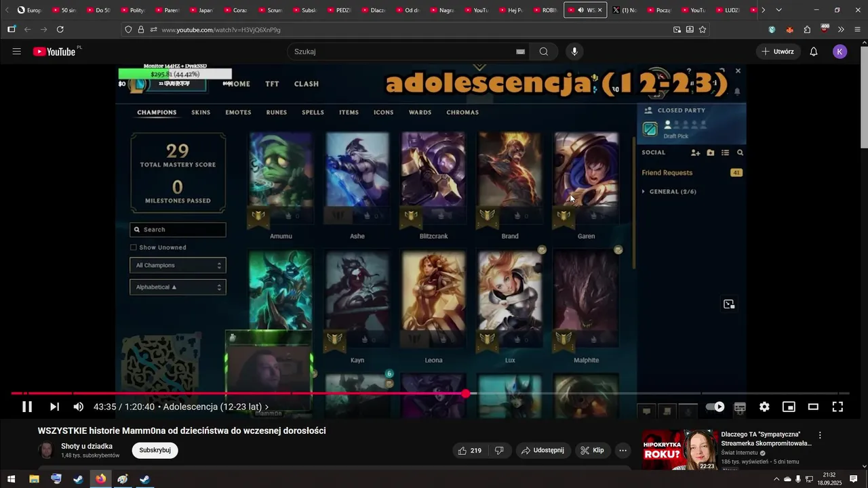Open the account avatar K menu
868x488 pixels.
click(x=840, y=52)
